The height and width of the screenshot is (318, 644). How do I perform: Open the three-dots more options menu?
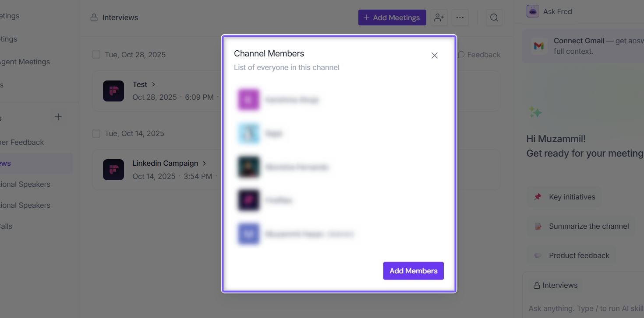coord(460,17)
